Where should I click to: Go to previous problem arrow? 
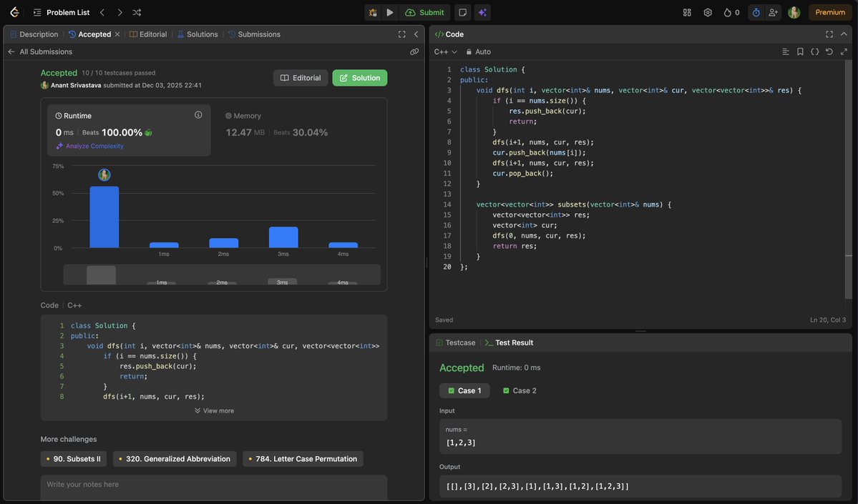click(x=102, y=12)
